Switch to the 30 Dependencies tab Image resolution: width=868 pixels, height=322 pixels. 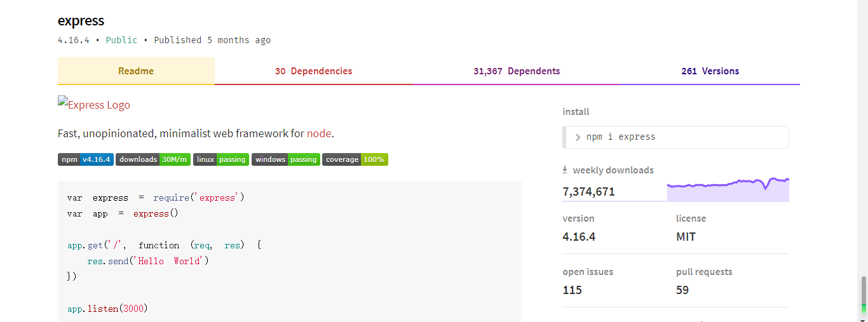click(313, 71)
